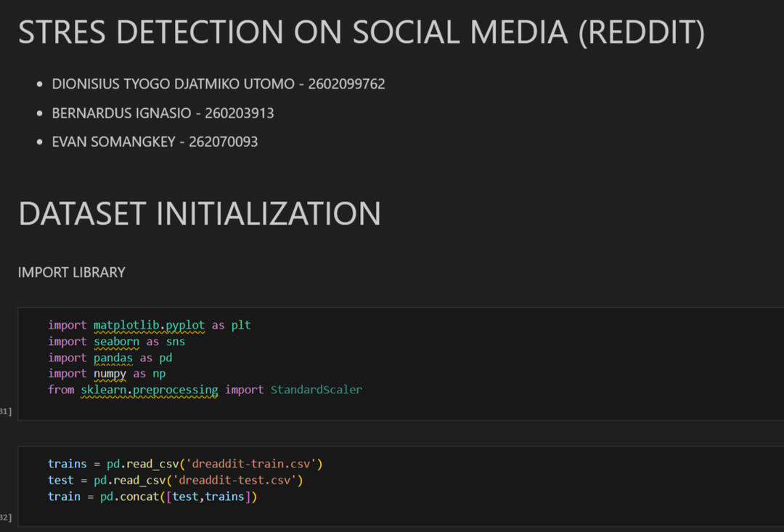784x532 pixels.
Task: Select the DIONISIUS TYOGO DJATMIKO UTOMO list item
Action: click(x=219, y=84)
